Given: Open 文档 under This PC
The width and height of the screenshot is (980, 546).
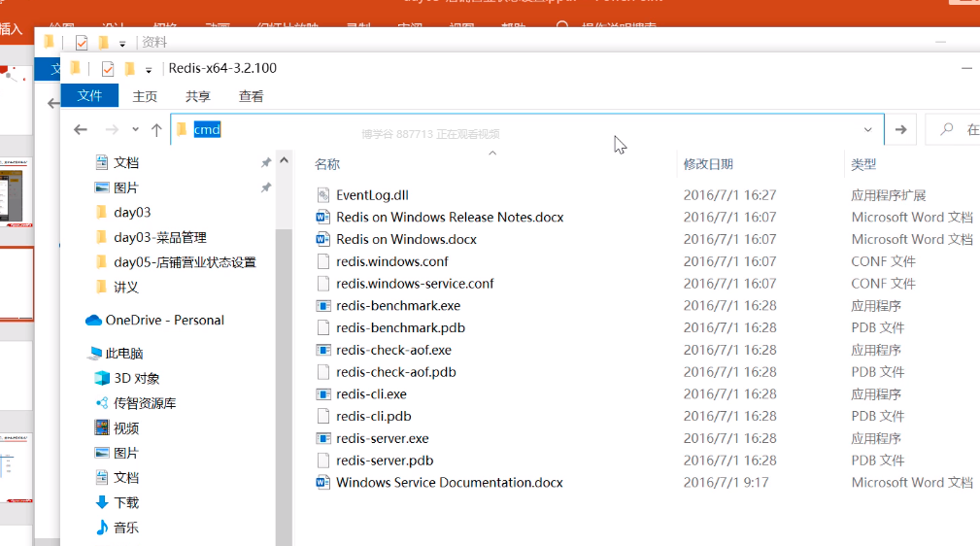Looking at the screenshot, I should pyautogui.click(x=125, y=478).
